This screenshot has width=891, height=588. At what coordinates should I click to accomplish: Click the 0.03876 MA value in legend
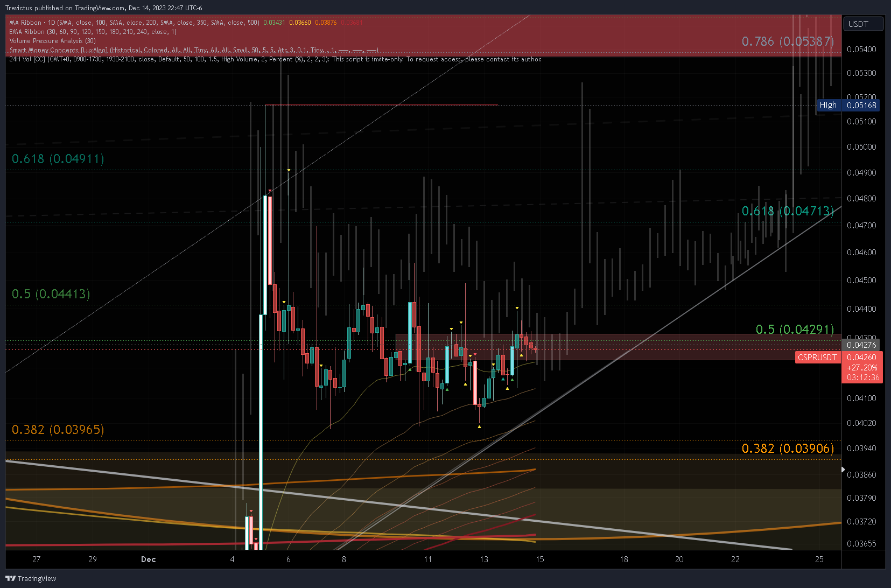tap(326, 23)
